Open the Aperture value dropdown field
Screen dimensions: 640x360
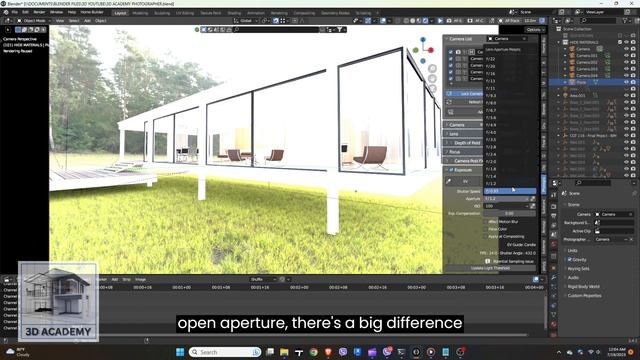pos(507,199)
